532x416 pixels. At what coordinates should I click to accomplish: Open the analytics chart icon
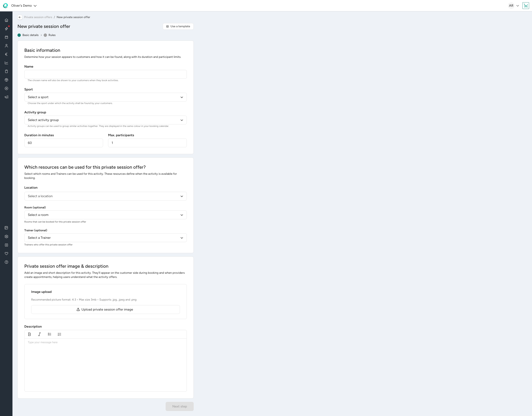click(x=6, y=63)
